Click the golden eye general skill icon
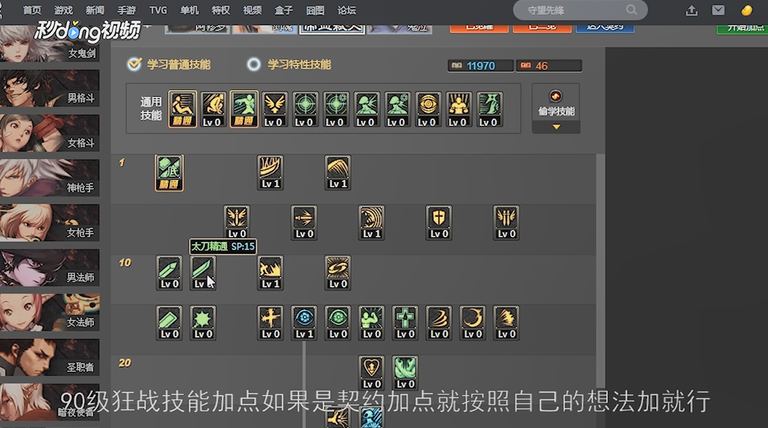This screenshot has width=768, height=428. point(428,109)
